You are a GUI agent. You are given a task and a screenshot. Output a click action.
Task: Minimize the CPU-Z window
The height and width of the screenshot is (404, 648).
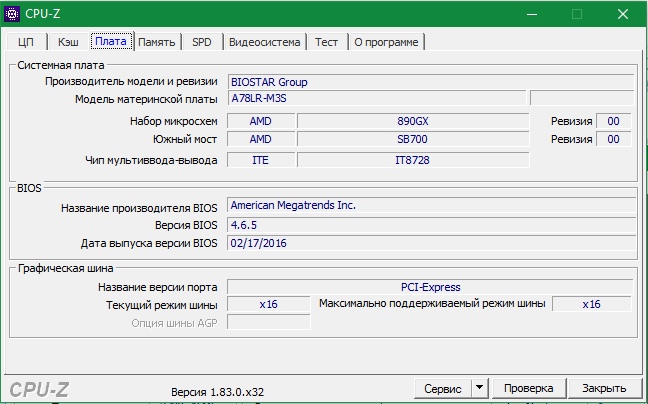(529, 14)
